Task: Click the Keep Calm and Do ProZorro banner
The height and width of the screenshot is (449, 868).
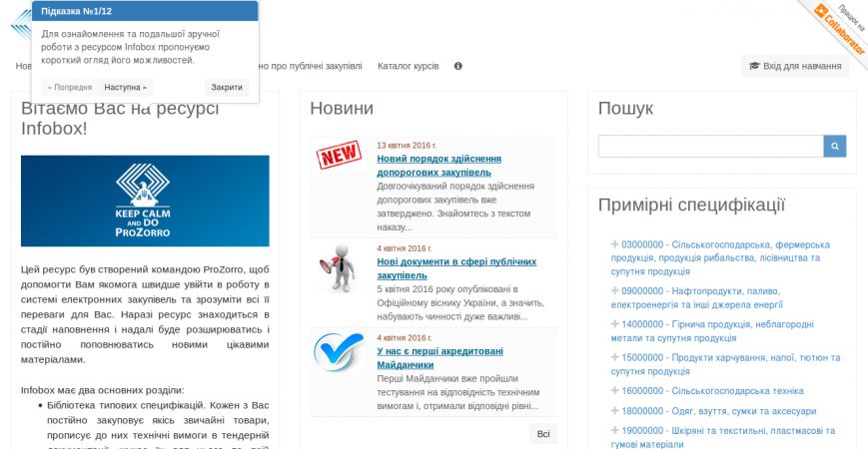Action: 145,201
